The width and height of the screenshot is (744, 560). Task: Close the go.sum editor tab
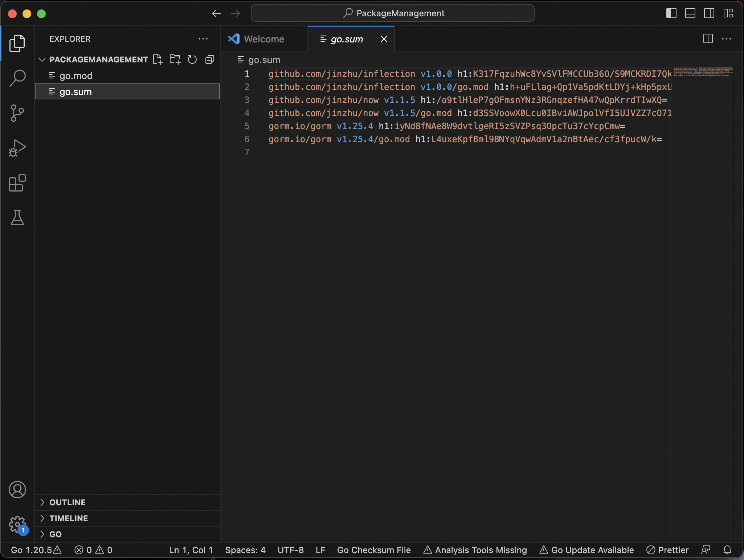[x=384, y=39]
